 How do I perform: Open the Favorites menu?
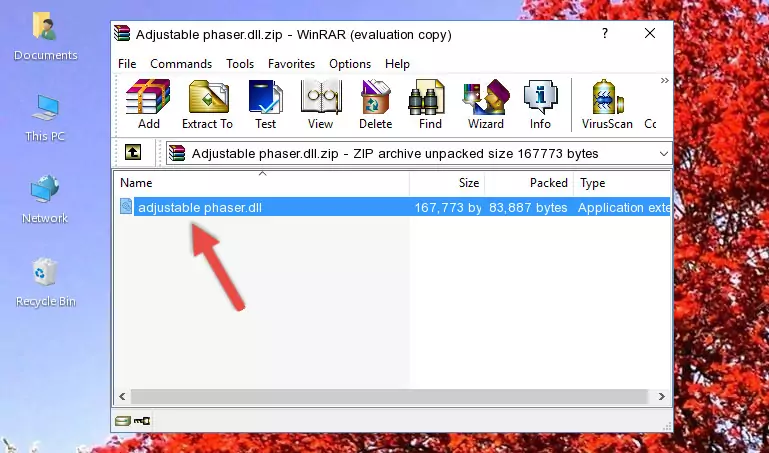(291, 64)
